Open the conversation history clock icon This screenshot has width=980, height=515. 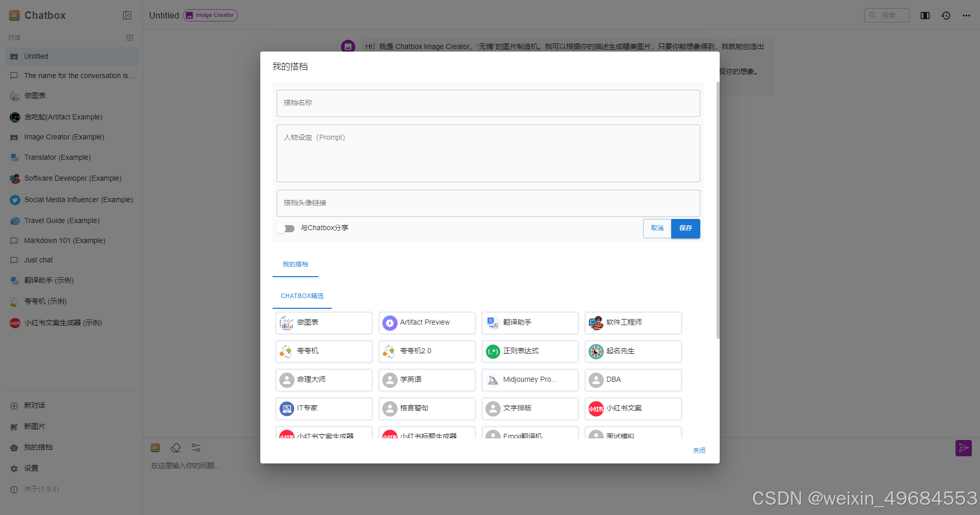pos(946,15)
